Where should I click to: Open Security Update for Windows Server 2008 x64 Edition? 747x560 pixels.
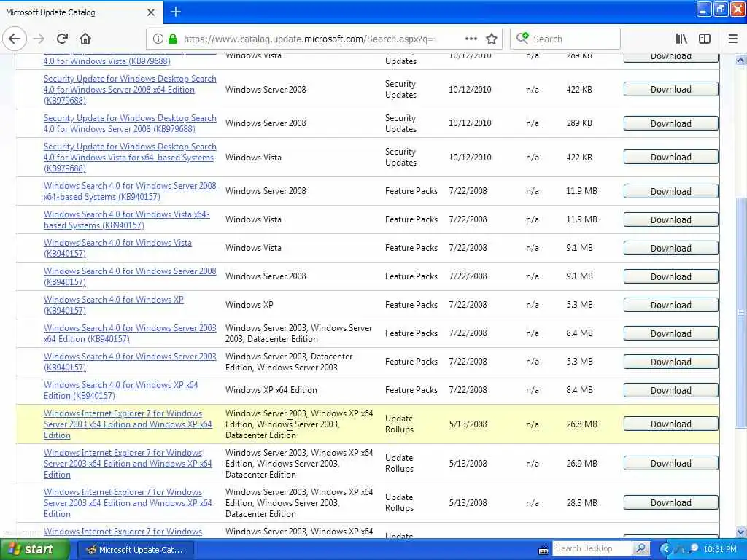coord(130,90)
